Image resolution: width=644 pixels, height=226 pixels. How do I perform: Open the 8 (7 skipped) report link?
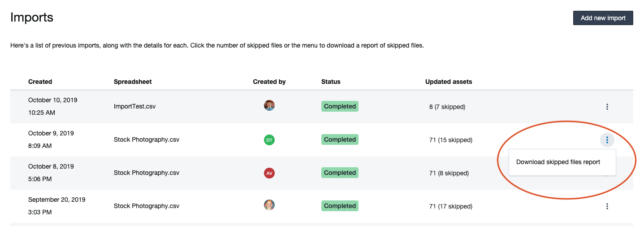(447, 107)
